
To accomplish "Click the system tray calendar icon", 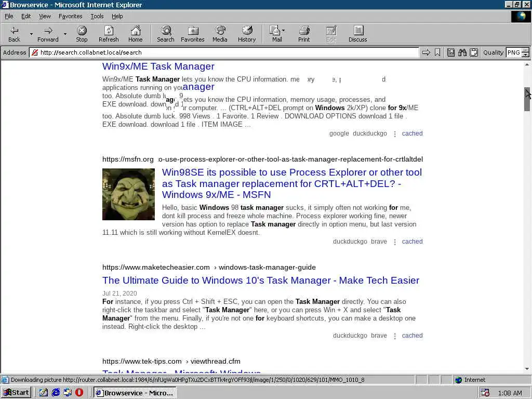I will 485,393.
